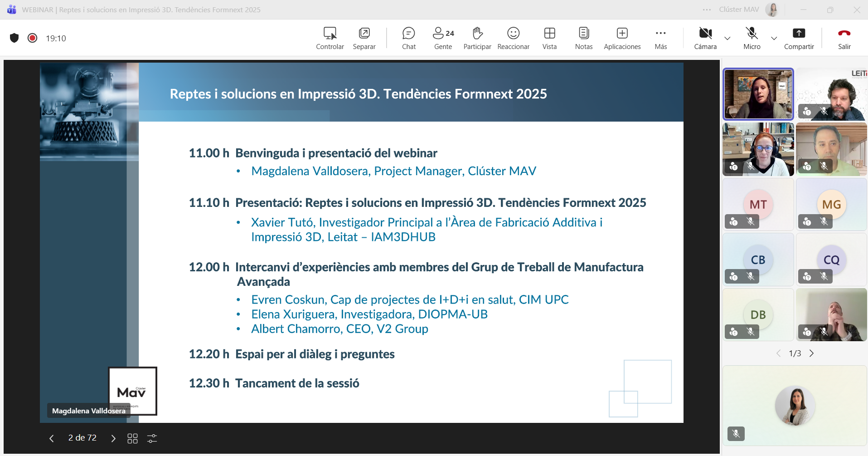This screenshot has height=456, width=868.
Task: Unmute the Micro microphone
Action: point(752,38)
